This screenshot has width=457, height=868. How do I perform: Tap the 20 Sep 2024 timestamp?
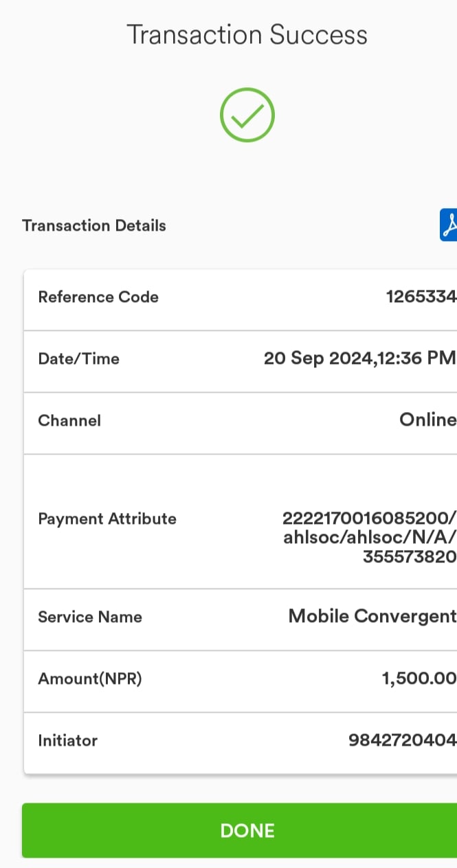point(360,358)
